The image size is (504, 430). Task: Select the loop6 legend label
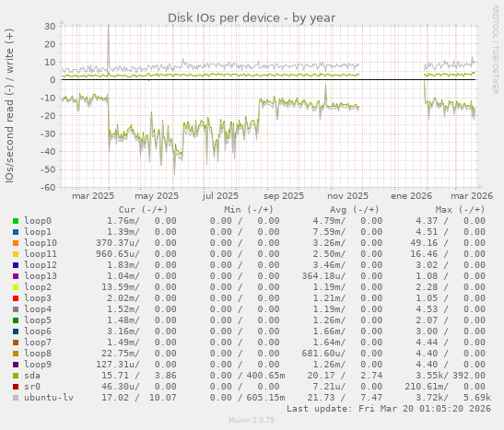pos(38,331)
